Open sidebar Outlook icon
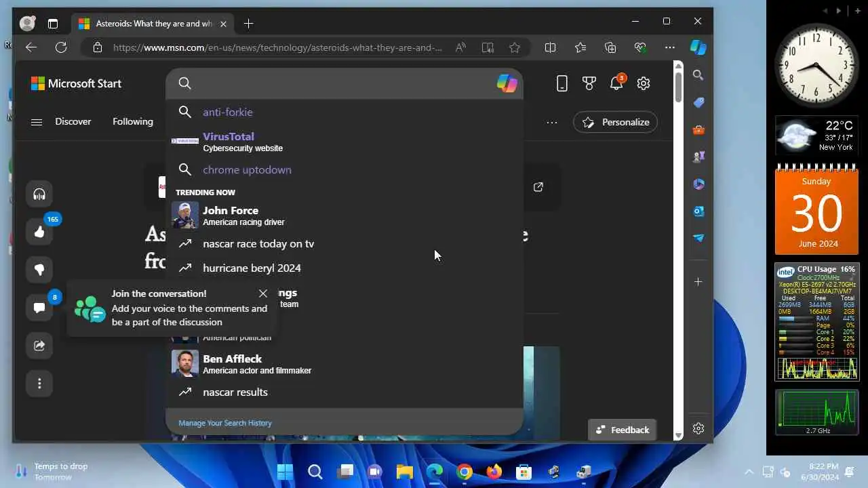The image size is (868, 488). tap(698, 211)
